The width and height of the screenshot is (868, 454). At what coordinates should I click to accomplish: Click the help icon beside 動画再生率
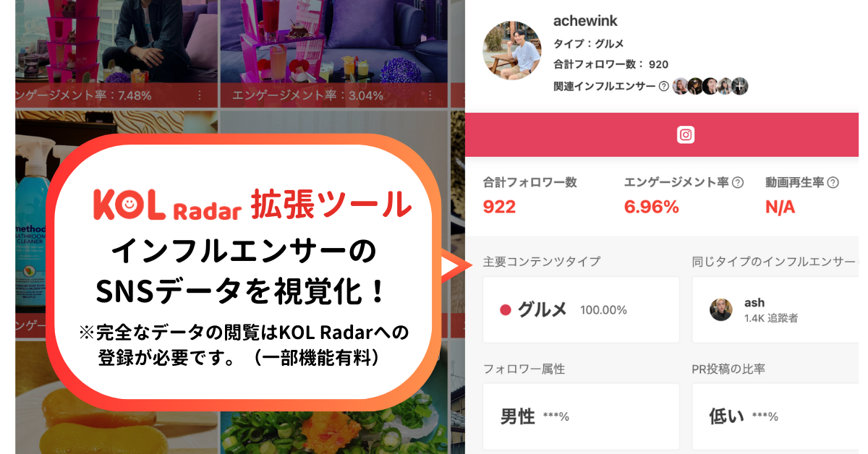[x=833, y=183]
